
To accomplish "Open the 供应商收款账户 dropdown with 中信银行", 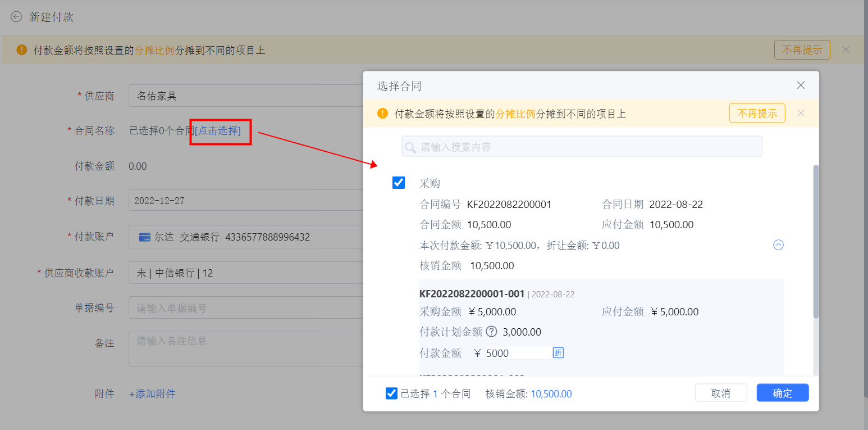I will pyautogui.click(x=246, y=273).
